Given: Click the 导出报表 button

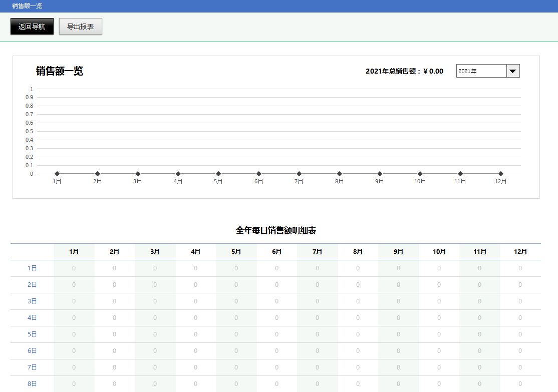Looking at the screenshot, I should click(81, 27).
